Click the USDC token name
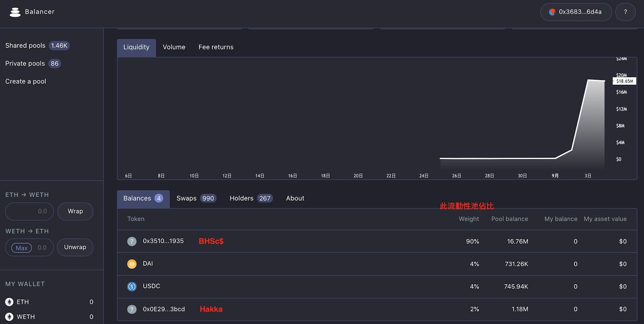The width and height of the screenshot is (644, 324). (151, 286)
